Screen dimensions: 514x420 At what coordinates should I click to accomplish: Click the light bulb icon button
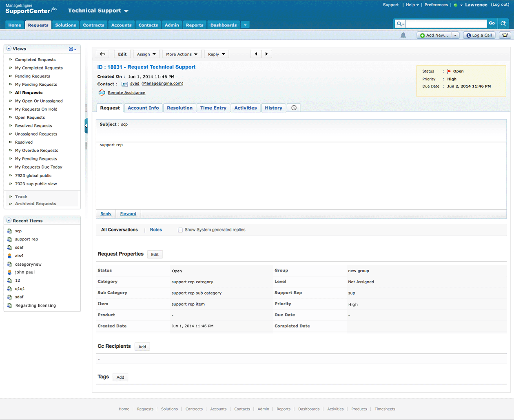505,36
